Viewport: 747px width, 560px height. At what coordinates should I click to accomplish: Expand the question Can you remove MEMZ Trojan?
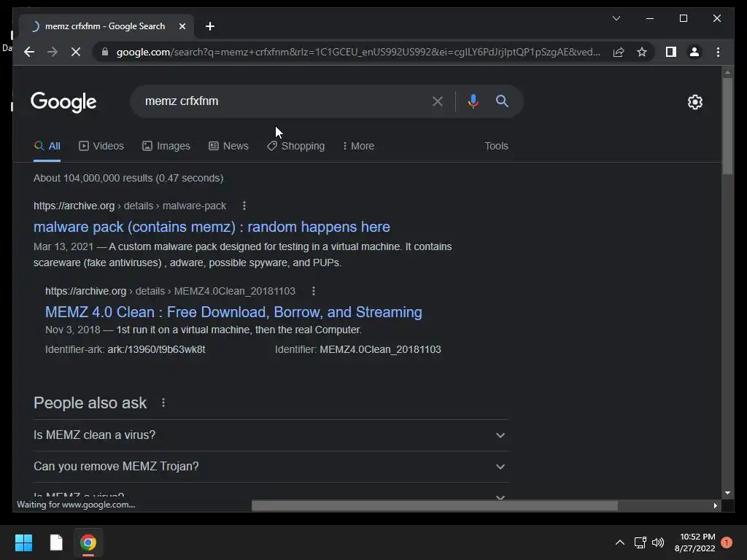(271, 467)
